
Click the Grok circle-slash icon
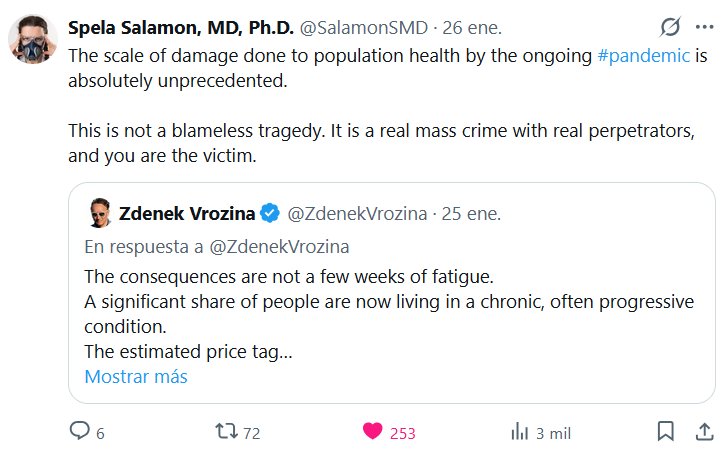click(x=671, y=27)
